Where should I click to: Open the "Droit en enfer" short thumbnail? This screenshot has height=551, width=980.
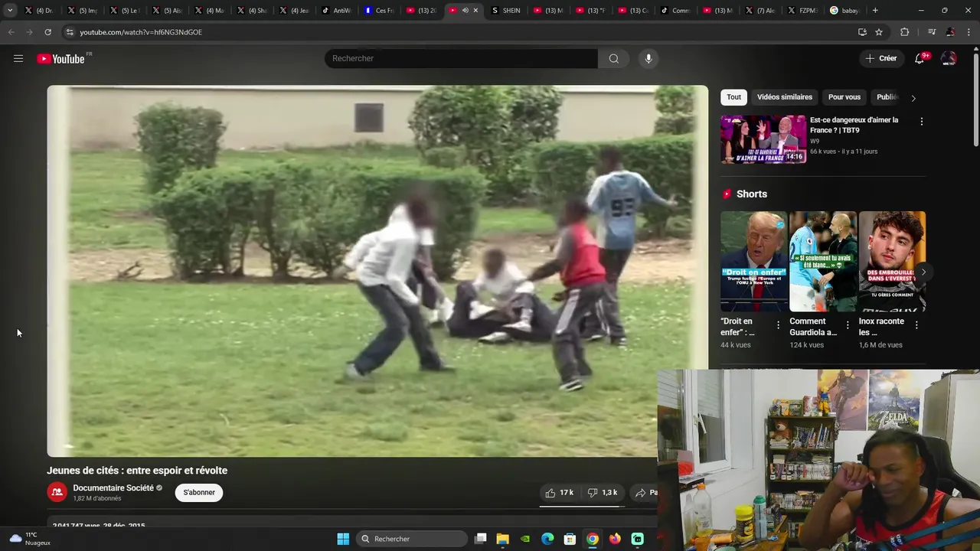(x=754, y=261)
